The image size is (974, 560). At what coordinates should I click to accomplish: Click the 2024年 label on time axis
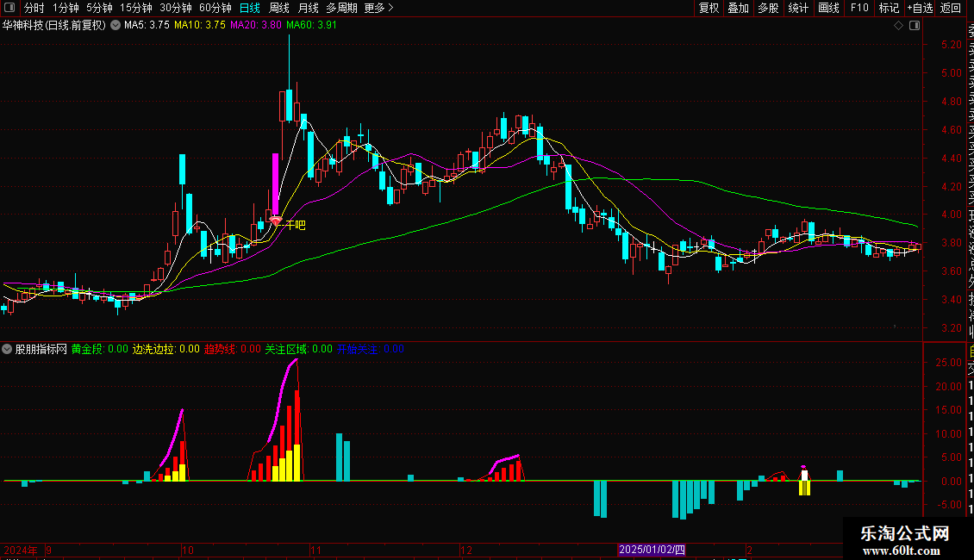21,550
